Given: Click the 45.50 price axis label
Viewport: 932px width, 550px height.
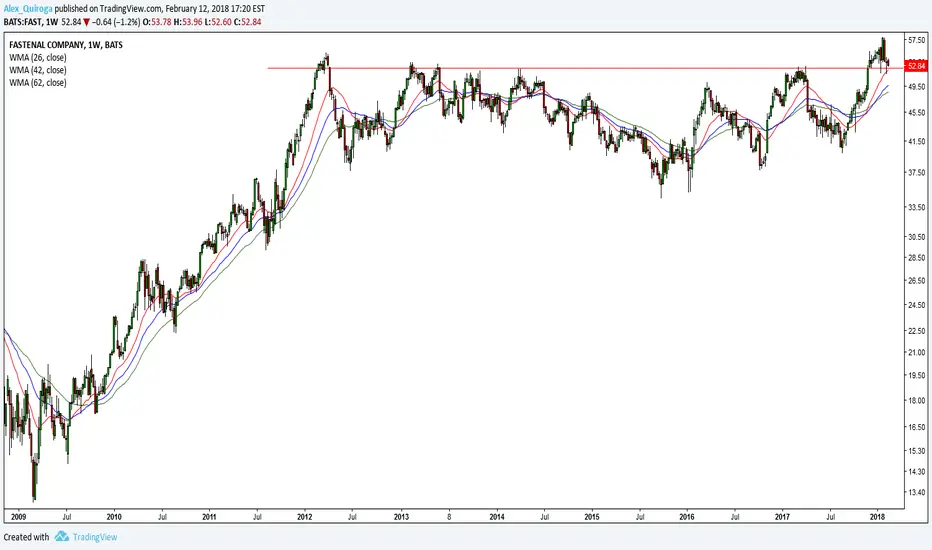Looking at the screenshot, I should coord(917,112).
